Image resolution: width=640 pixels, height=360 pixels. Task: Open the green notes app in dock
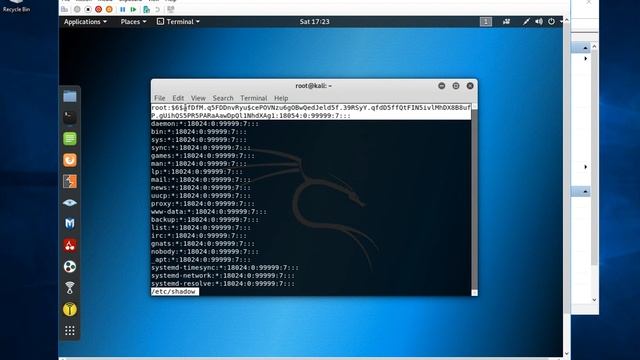pos(70,139)
